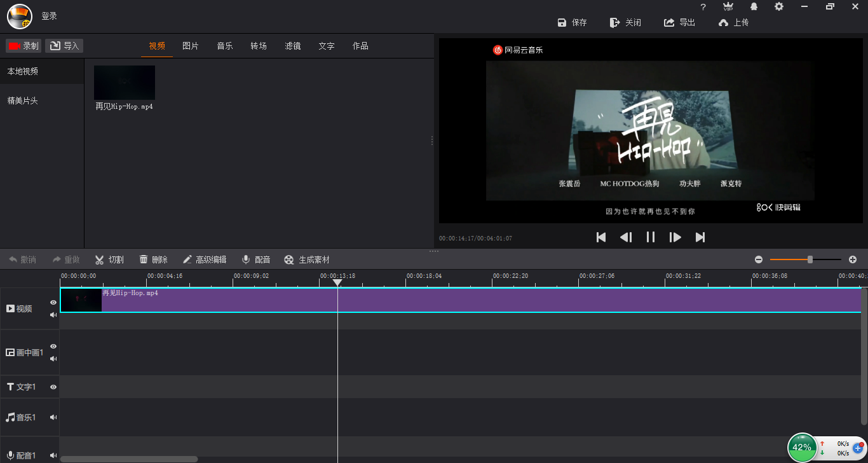
Task: Zoom out the timeline with minus icon
Action: pos(759,259)
